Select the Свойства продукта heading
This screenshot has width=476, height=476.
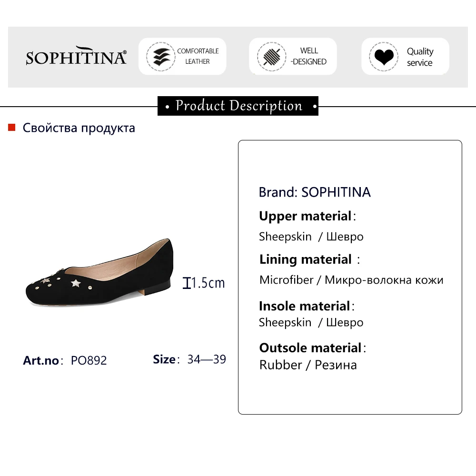pyautogui.click(x=79, y=128)
